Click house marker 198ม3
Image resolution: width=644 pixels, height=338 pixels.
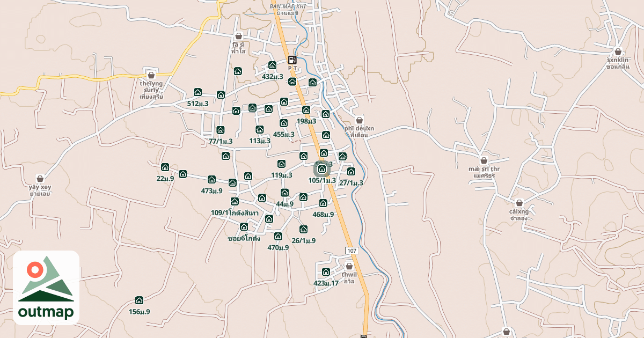coord(306,110)
